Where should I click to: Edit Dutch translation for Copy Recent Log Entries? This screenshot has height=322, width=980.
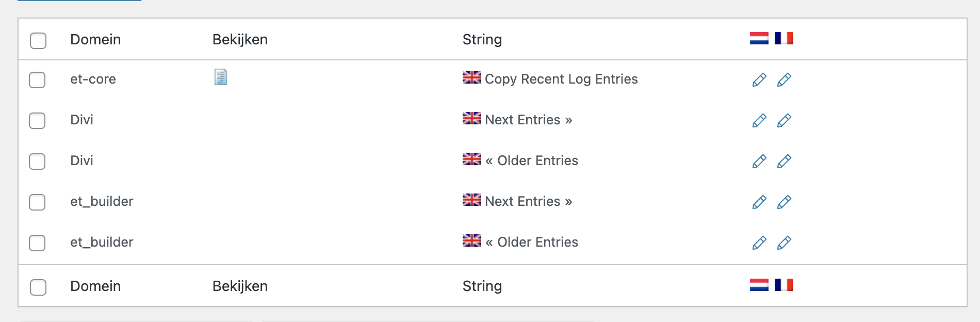tap(759, 80)
